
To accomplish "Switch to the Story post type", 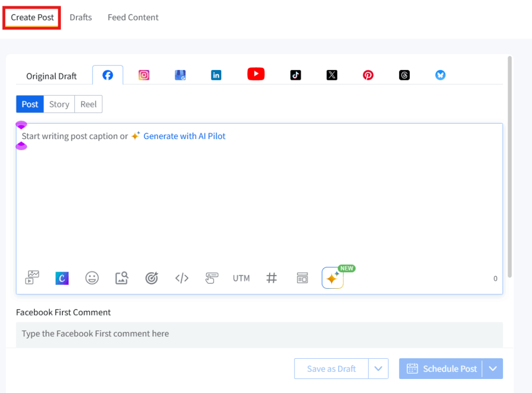I will click(59, 104).
